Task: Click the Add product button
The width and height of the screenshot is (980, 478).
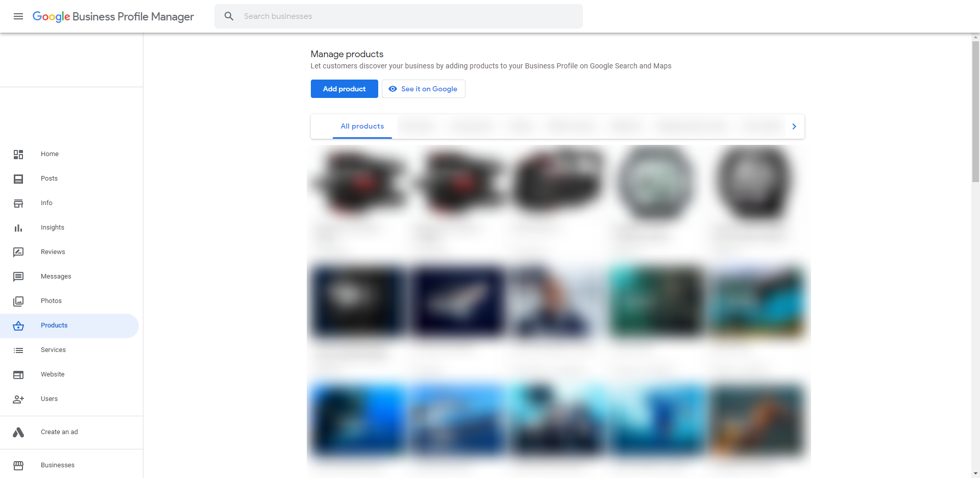Action: [344, 89]
